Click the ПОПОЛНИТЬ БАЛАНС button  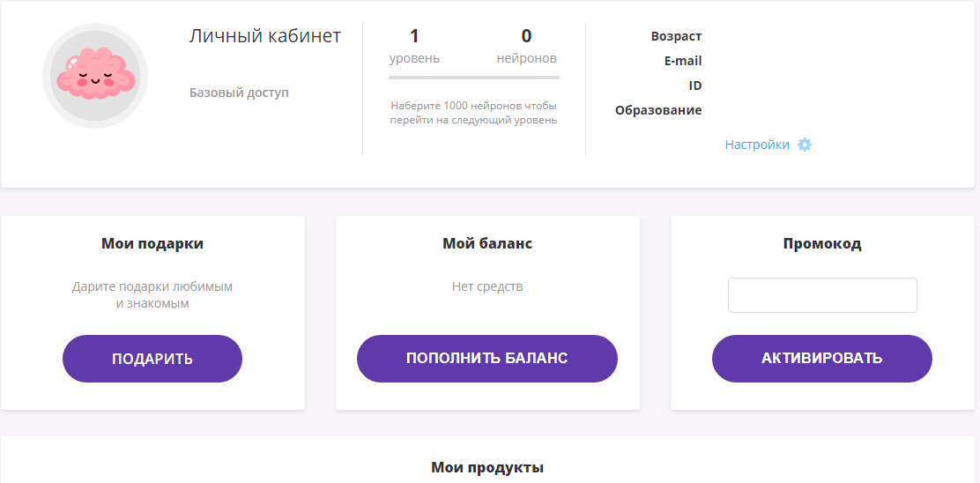(486, 359)
